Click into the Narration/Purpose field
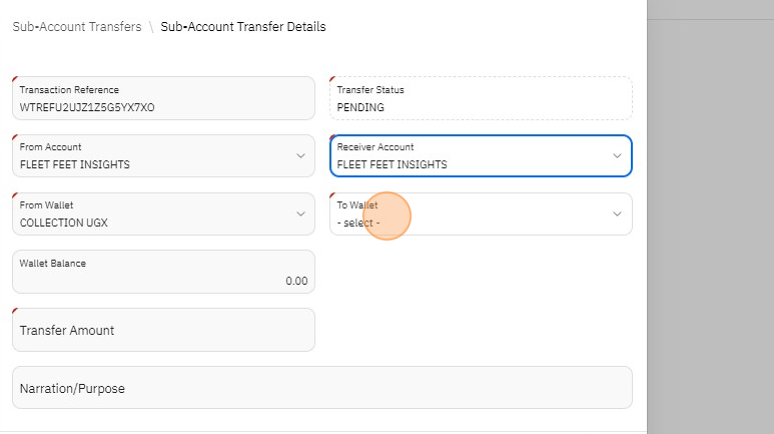Screen dimensions: 774x434 322,388
